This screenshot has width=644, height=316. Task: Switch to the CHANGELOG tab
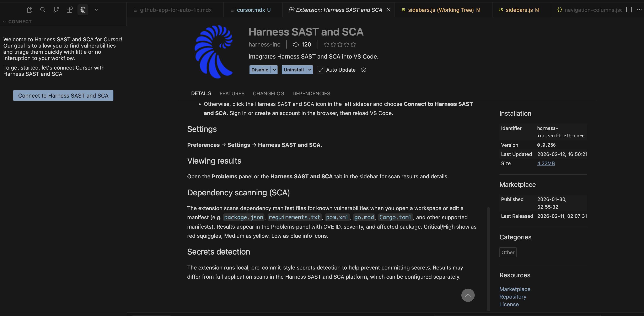[x=268, y=93]
